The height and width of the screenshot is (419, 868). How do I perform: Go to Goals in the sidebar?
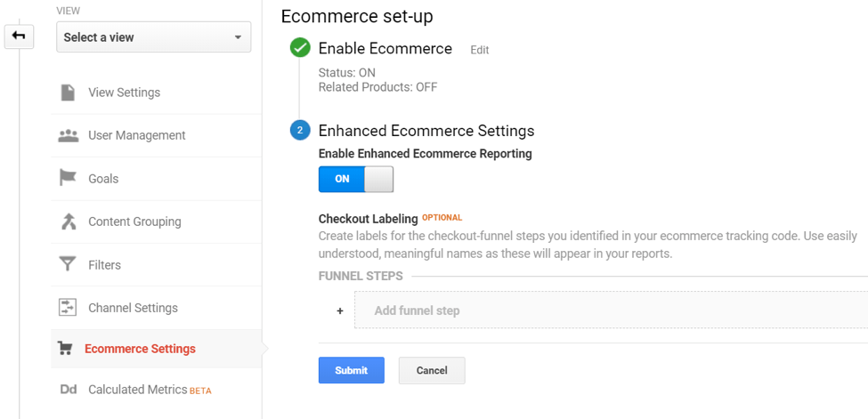[103, 179]
